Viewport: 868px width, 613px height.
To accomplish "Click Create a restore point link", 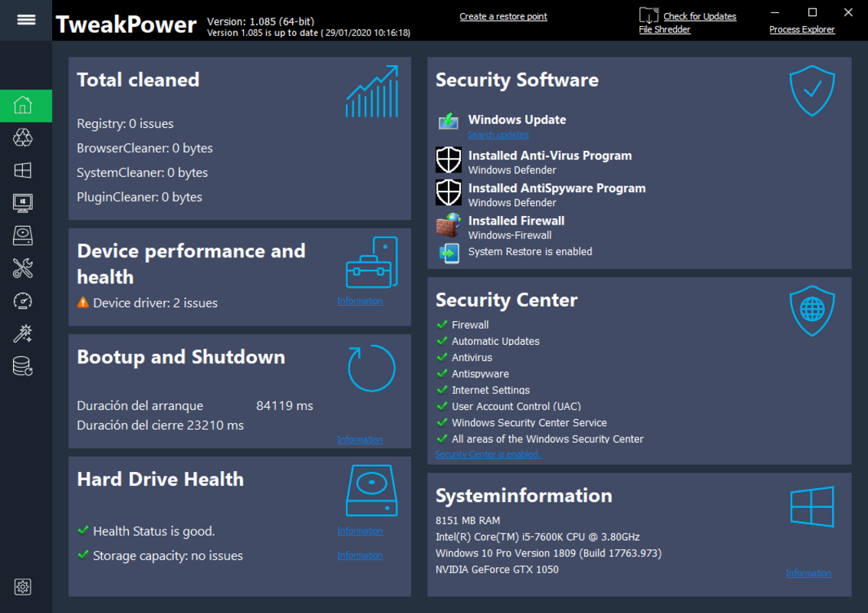I will (x=503, y=17).
